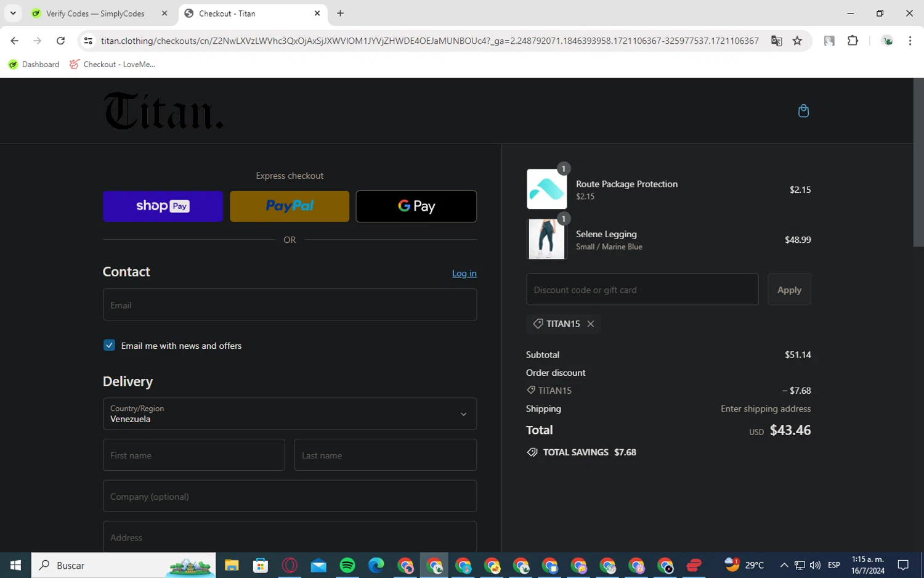Click the "TOTAL SAVINGS $7.68" line
Image resolution: width=924 pixels, height=578 pixels.
582,452
